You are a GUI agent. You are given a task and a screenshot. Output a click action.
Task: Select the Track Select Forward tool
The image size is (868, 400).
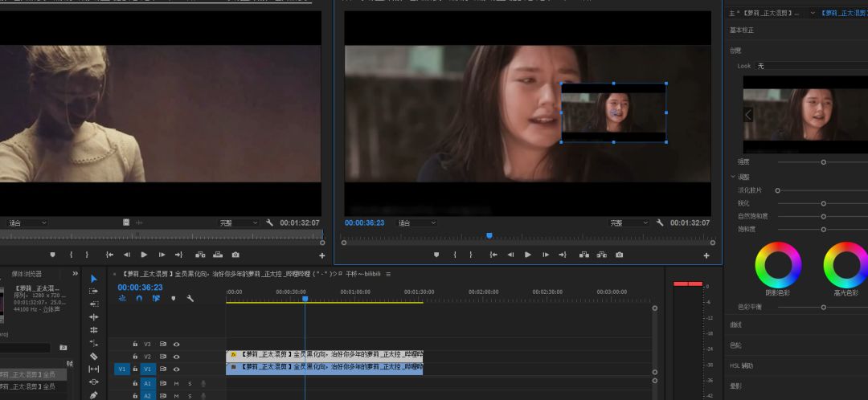93,291
